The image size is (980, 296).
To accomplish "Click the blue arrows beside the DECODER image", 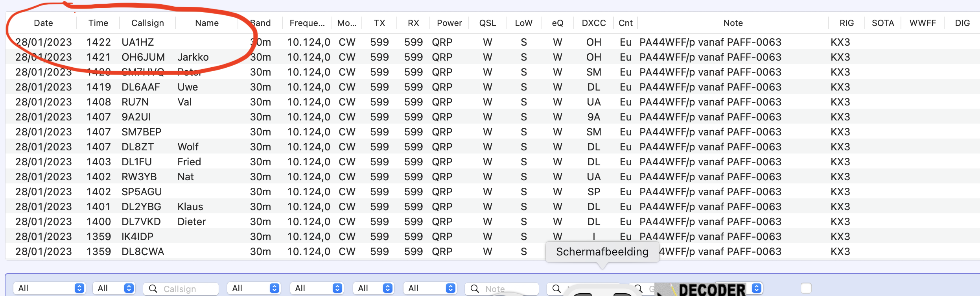I will 757,288.
